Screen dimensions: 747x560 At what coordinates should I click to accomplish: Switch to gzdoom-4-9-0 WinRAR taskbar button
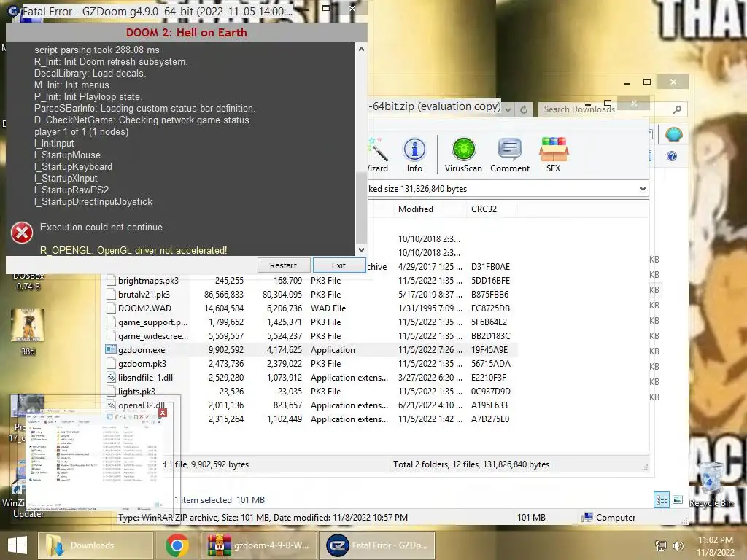click(260, 545)
